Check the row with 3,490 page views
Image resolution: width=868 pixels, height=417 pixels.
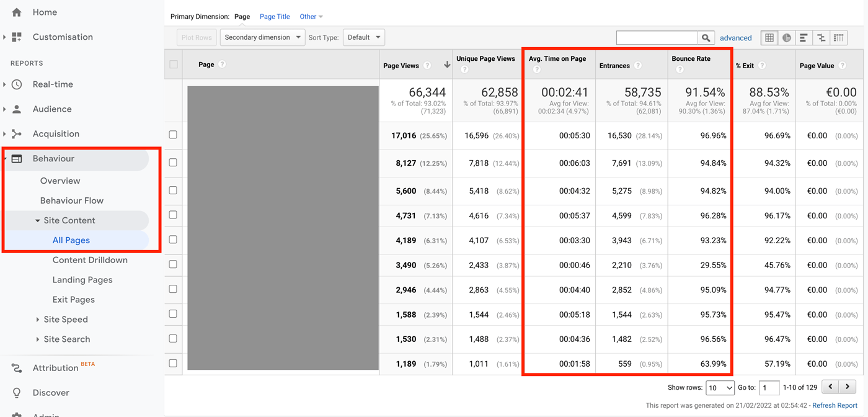pyautogui.click(x=173, y=264)
